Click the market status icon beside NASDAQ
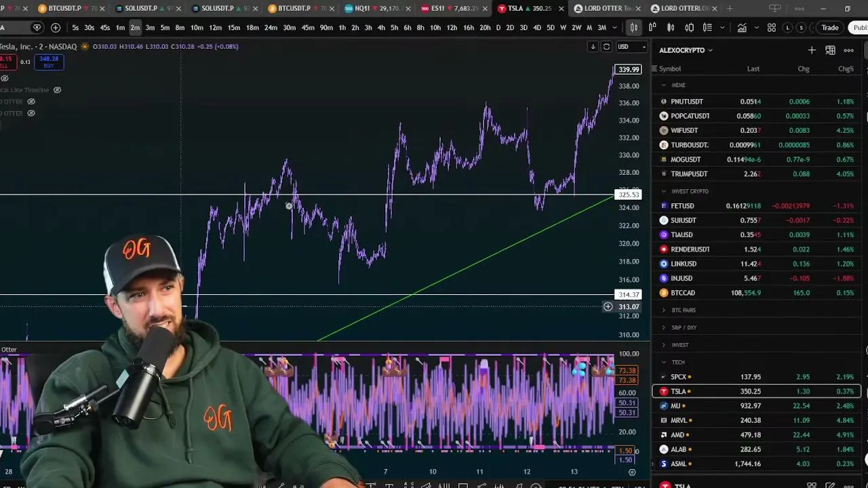Image resolution: width=868 pixels, height=488 pixels. tap(85, 47)
